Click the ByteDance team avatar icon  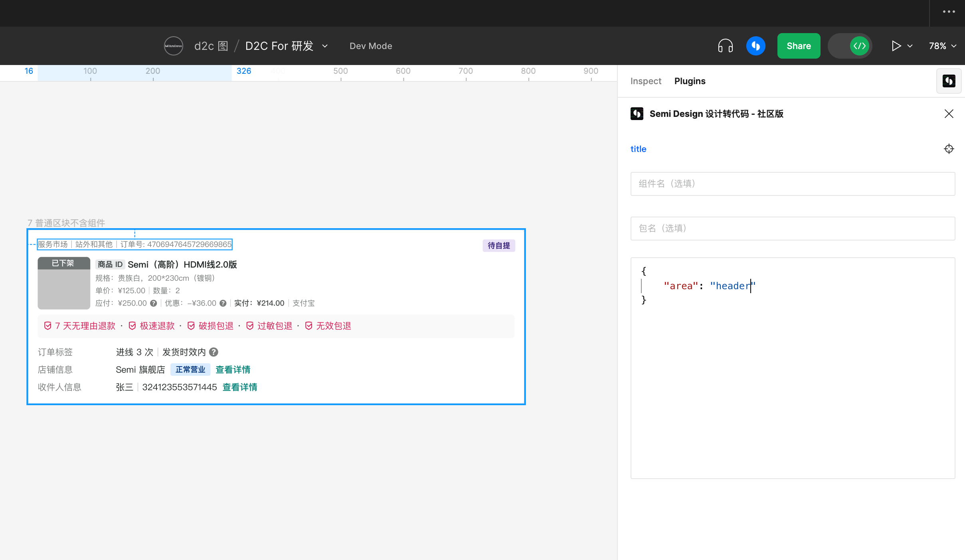173,46
